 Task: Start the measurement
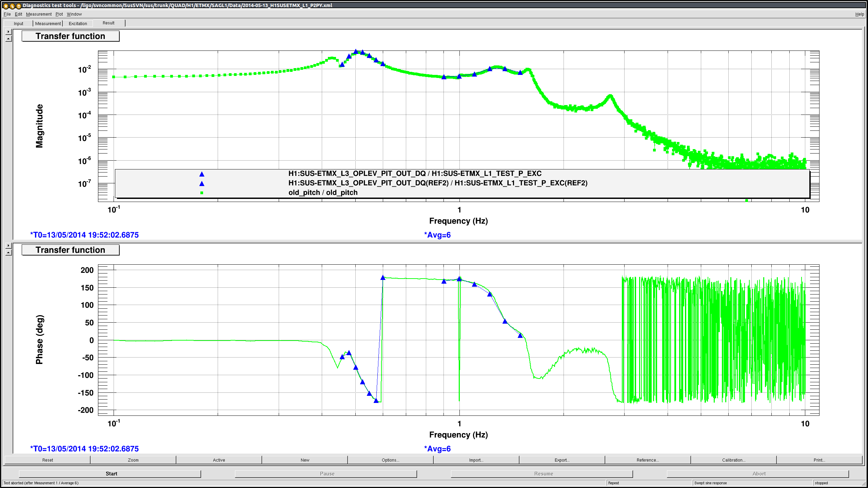tap(110, 474)
